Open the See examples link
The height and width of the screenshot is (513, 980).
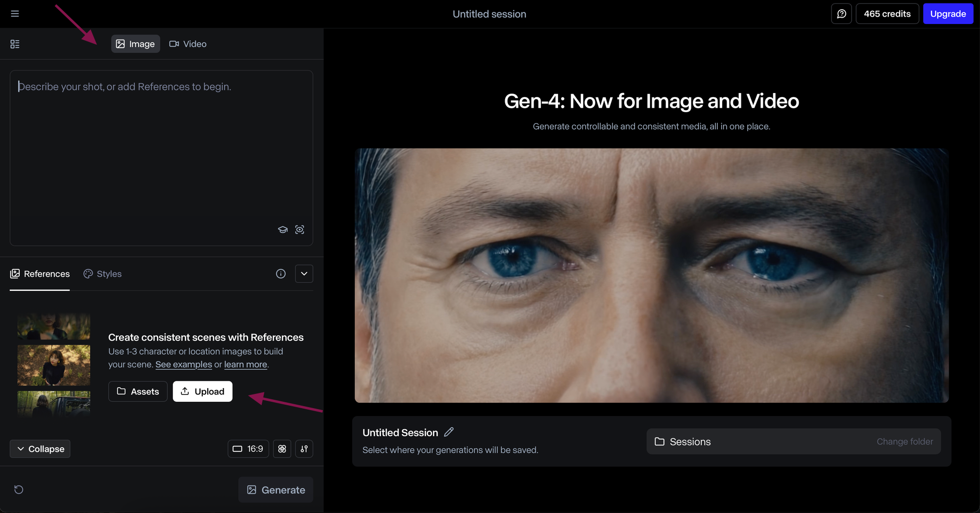point(184,365)
